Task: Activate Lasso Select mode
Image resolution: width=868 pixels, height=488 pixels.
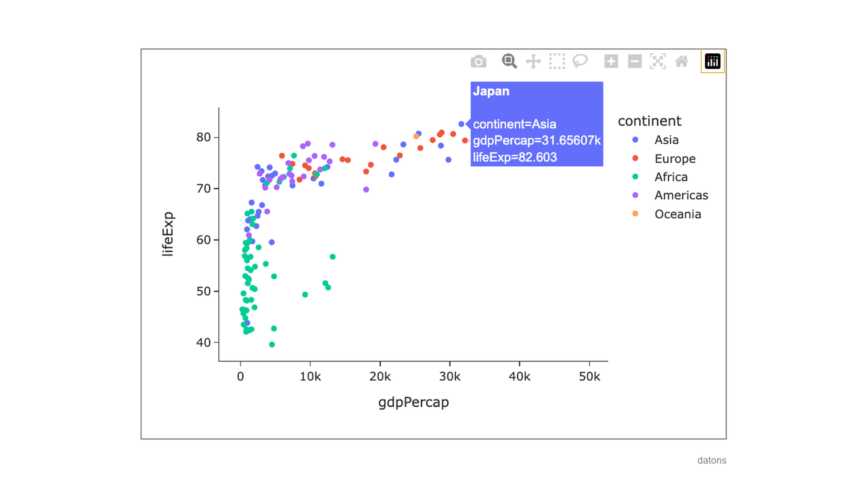Action: (x=580, y=61)
